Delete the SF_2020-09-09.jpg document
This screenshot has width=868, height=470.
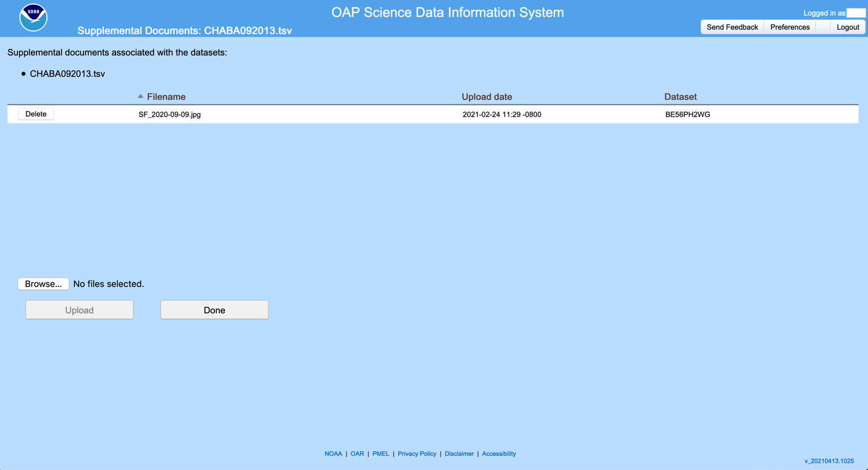point(36,114)
